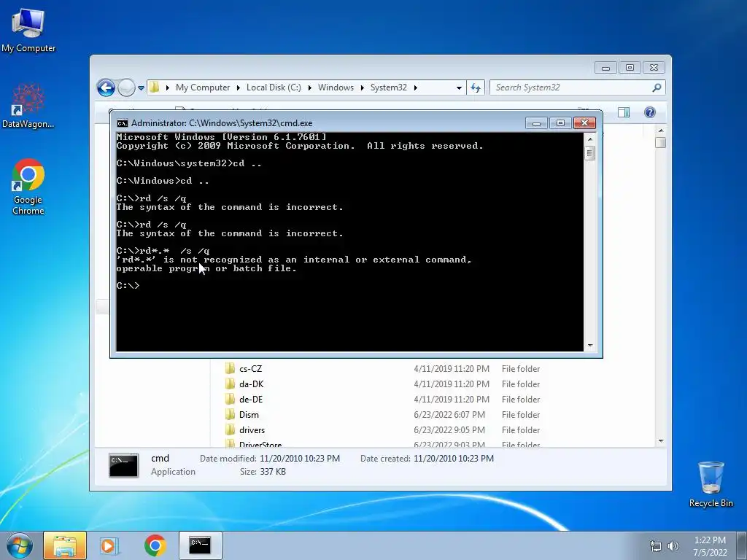The height and width of the screenshot is (560, 747).
Task: Go back in Explorer window
Action: [x=106, y=87]
